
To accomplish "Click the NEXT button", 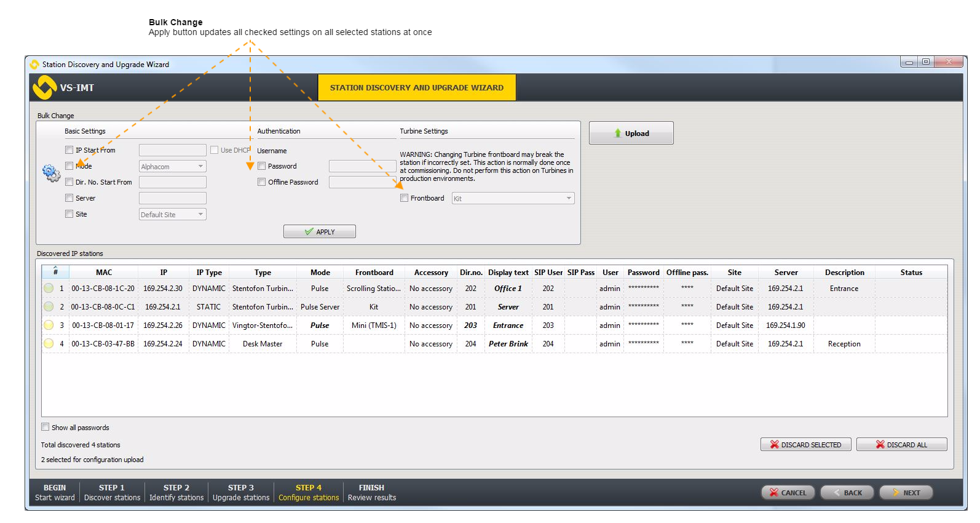I will [906, 492].
